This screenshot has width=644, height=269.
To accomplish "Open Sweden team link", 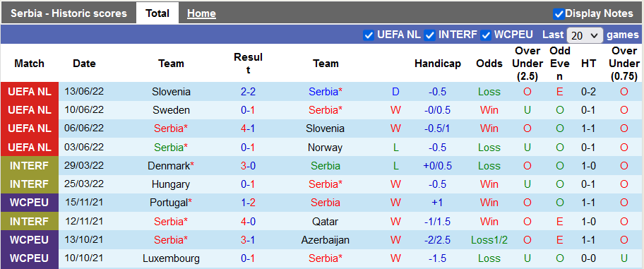I will 172,110.
